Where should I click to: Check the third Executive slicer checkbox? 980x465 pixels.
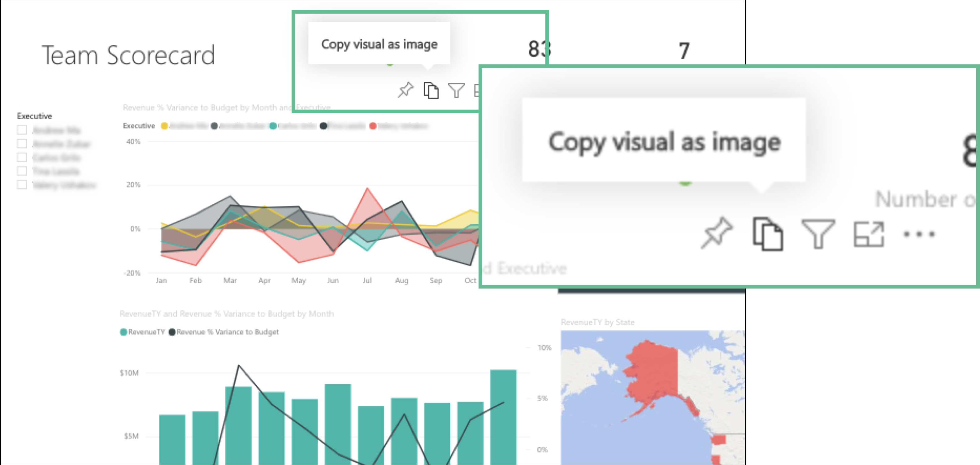22,158
